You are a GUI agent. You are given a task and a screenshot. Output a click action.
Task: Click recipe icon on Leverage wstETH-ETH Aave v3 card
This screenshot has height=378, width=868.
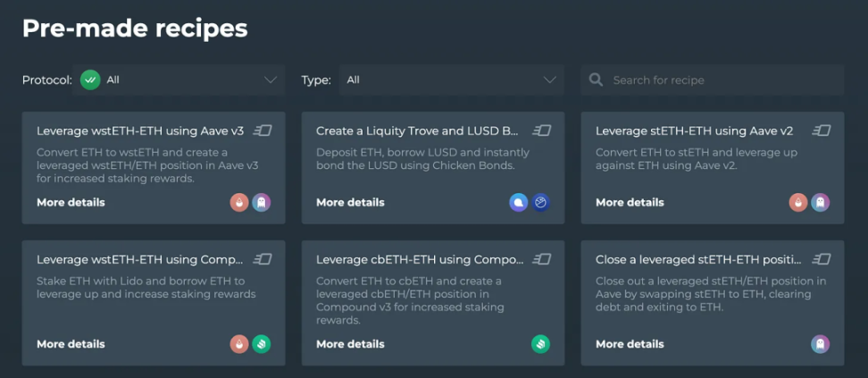263,130
